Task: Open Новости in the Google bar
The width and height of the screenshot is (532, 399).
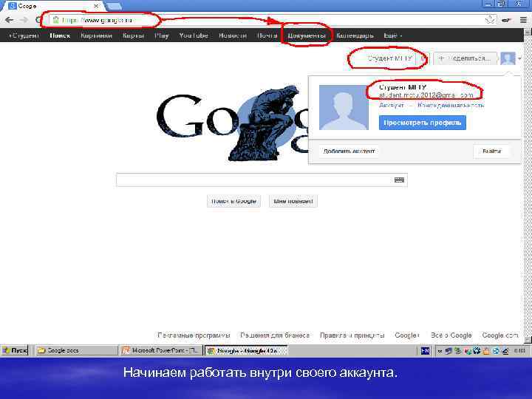Action: (x=233, y=35)
